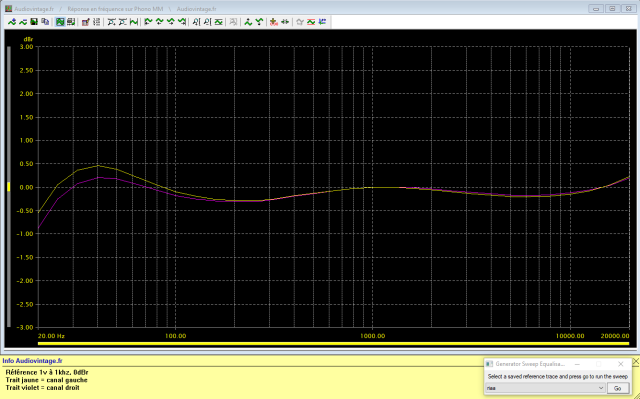This screenshot has height=399, width=640.
Task: Click the graph properties pencil icon
Action: [x=85, y=22]
